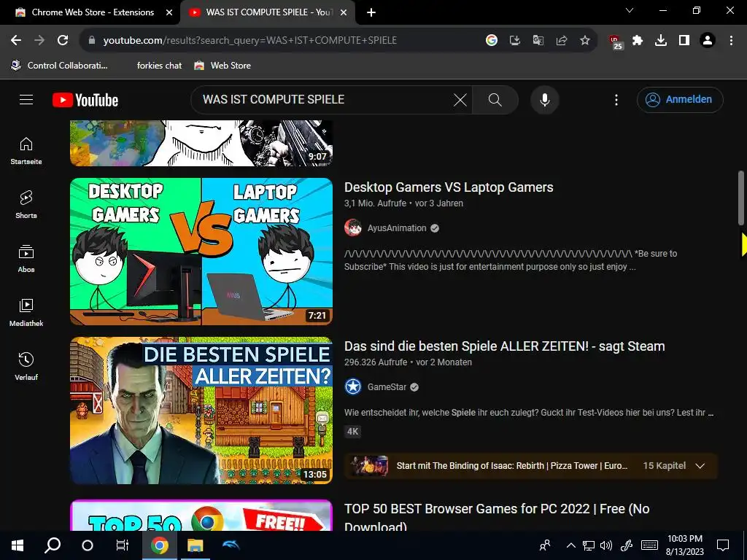Click DIE BESTEN SPIELE thumbnail
The width and height of the screenshot is (747, 560).
pyautogui.click(x=201, y=411)
